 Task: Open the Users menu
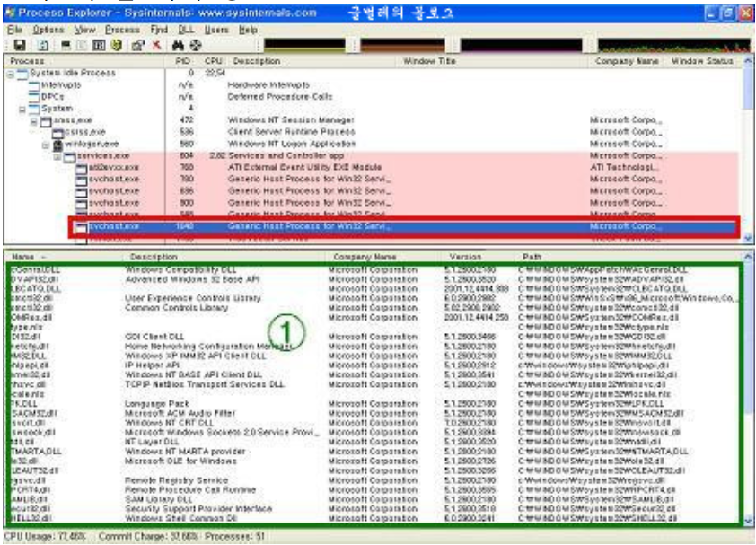[x=216, y=30]
